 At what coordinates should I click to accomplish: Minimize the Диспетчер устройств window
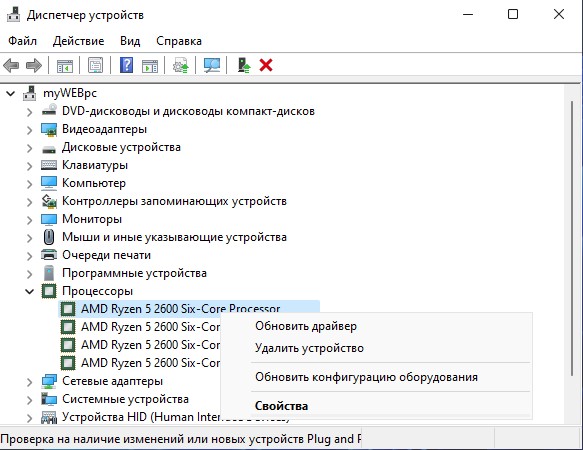468,15
